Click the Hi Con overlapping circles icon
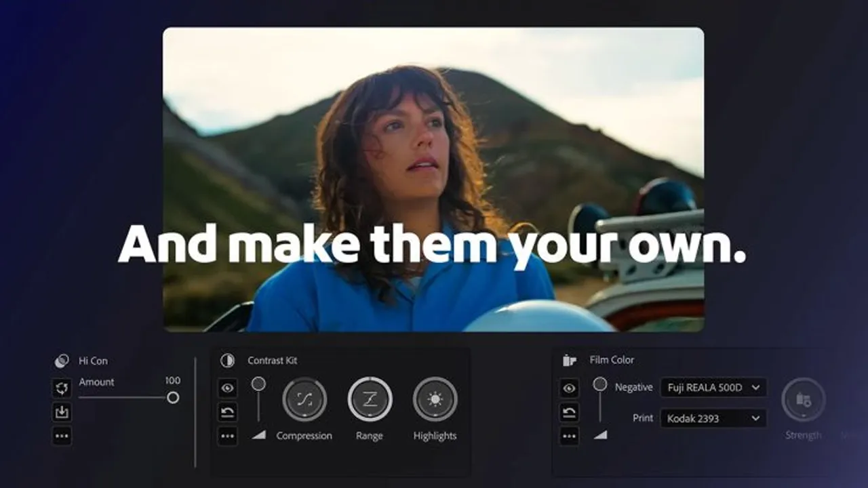 tap(62, 361)
